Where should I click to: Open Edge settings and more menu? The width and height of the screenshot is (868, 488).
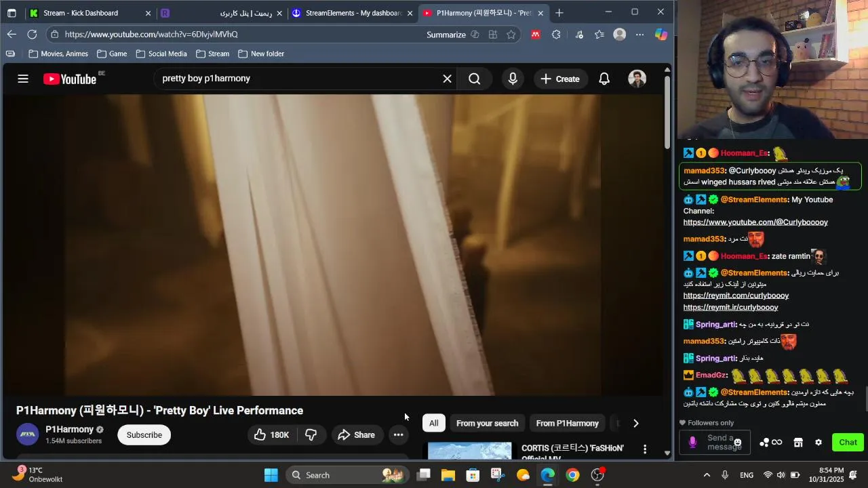(639, 35)
